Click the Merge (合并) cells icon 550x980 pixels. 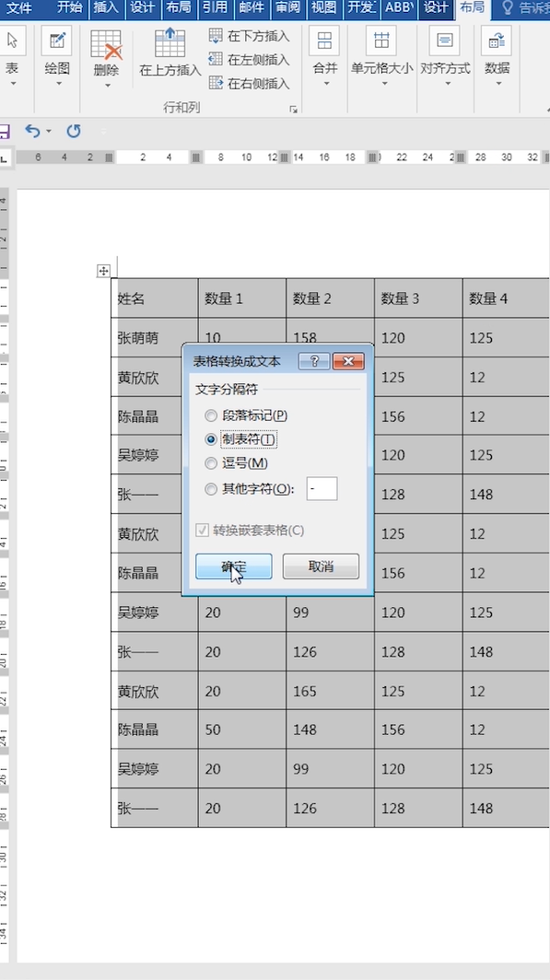click(x=324, y=41)
